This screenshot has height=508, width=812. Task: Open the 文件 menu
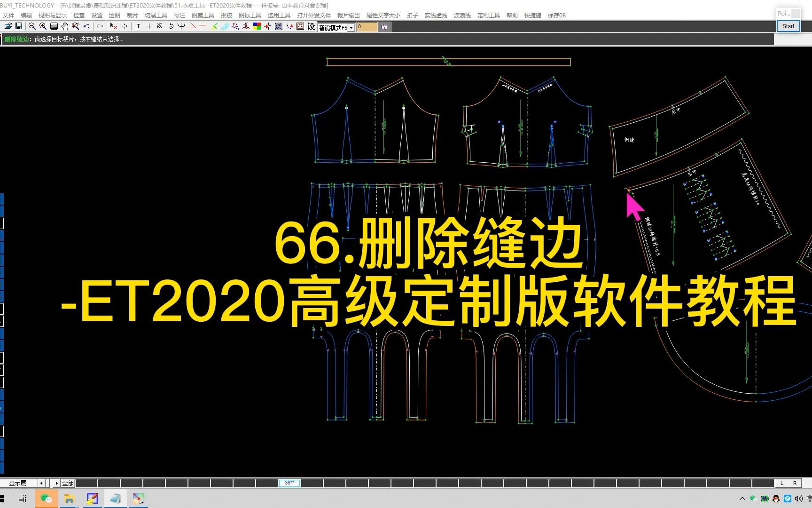tap(8, 16)
